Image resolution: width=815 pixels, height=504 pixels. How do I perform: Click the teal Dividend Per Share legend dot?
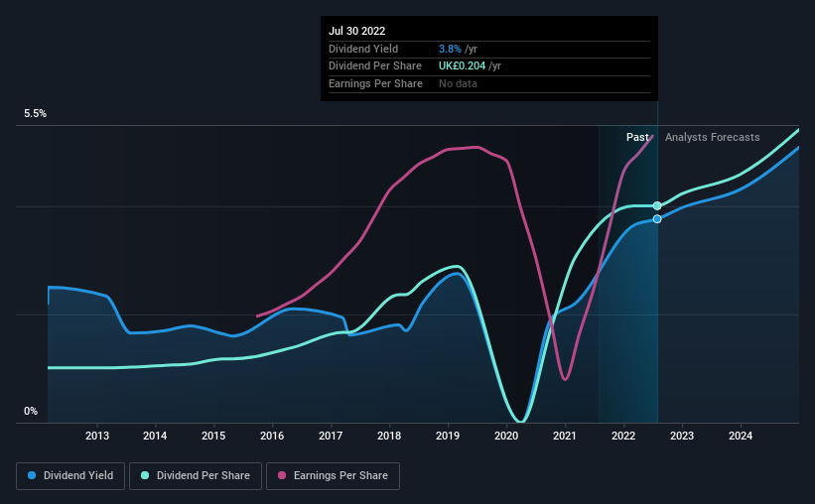145,475
